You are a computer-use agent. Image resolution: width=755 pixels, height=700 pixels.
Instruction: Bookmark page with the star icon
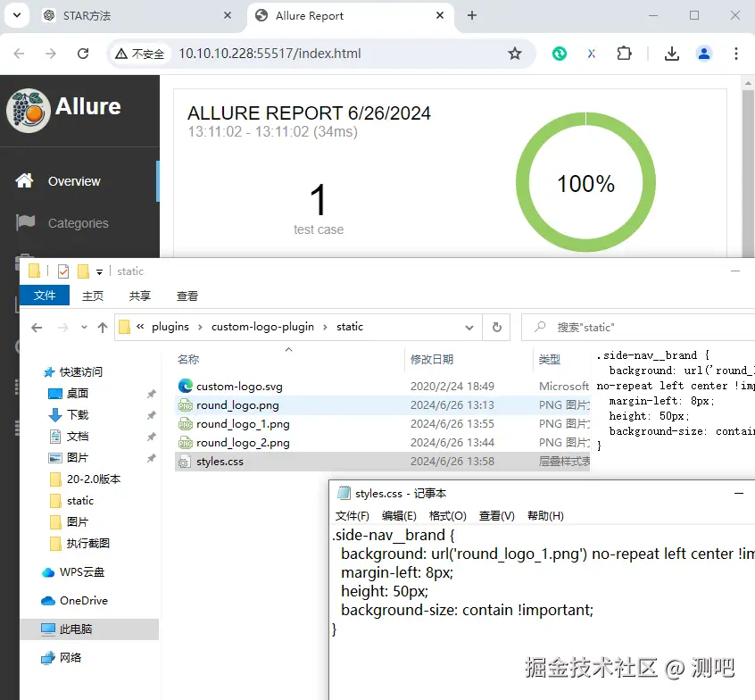tap(515, 54)
